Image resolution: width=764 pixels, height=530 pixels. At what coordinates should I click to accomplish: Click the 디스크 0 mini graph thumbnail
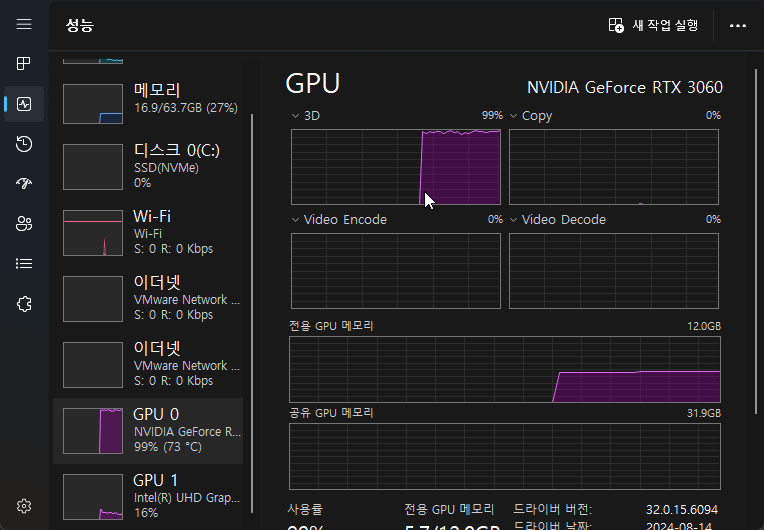click(x=93, y=167)
